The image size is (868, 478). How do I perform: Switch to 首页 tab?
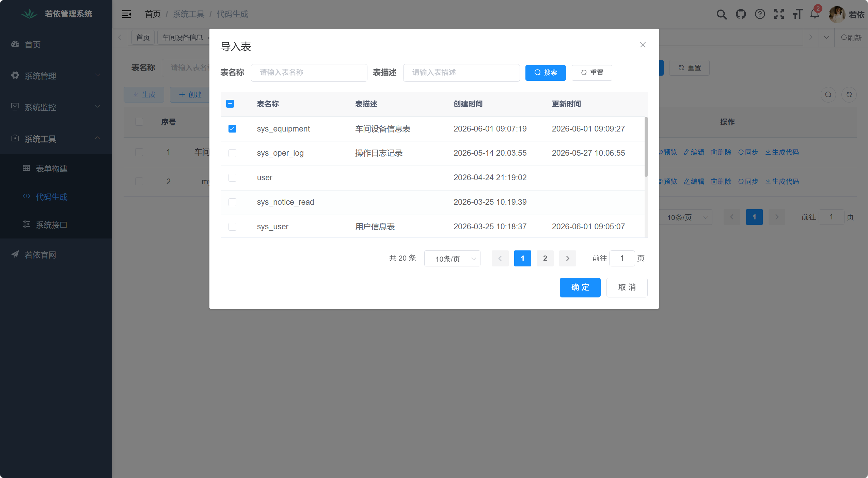pos(143,37)
